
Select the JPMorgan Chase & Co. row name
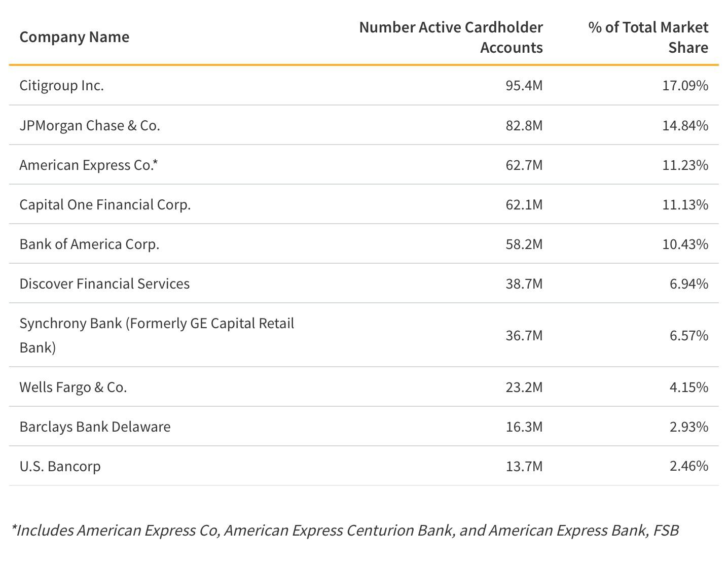pyautogui.click(x=90, y=125)
